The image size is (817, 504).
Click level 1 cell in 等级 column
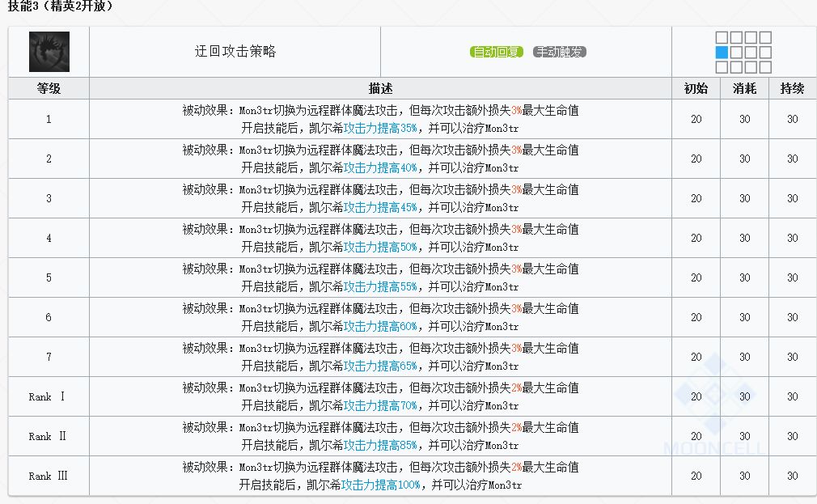[49, 120]
